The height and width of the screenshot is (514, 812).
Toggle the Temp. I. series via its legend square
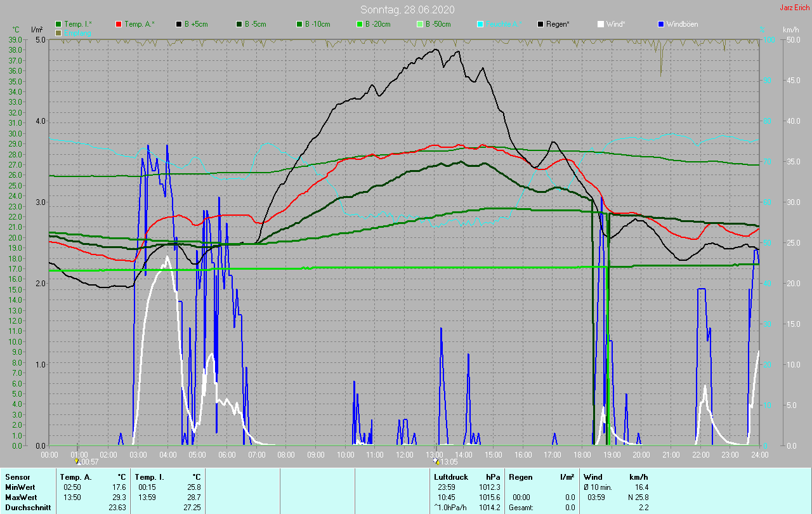[58, 24]
